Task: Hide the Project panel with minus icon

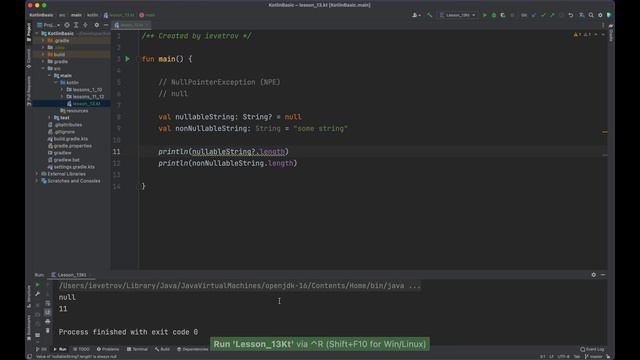Action: (106, 25)
